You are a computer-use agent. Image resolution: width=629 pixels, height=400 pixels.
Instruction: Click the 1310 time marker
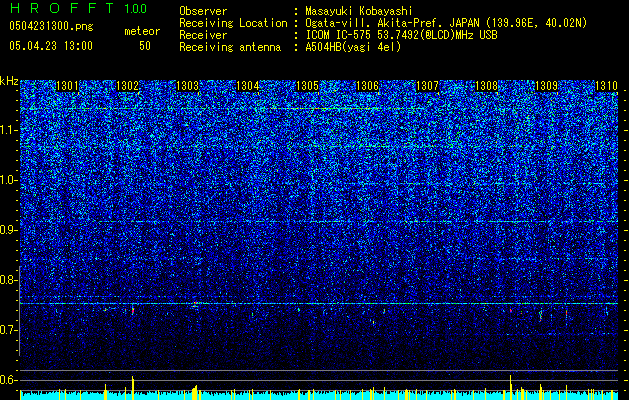click(606, 86)
